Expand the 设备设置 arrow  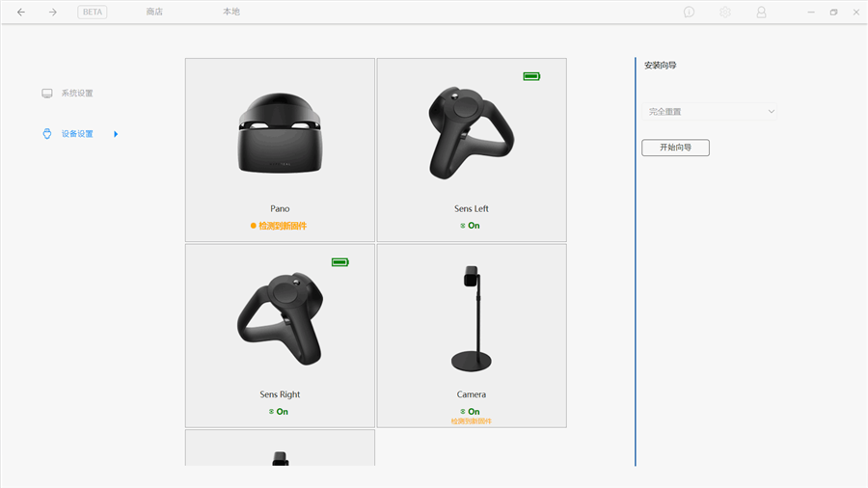pos(116,134)
